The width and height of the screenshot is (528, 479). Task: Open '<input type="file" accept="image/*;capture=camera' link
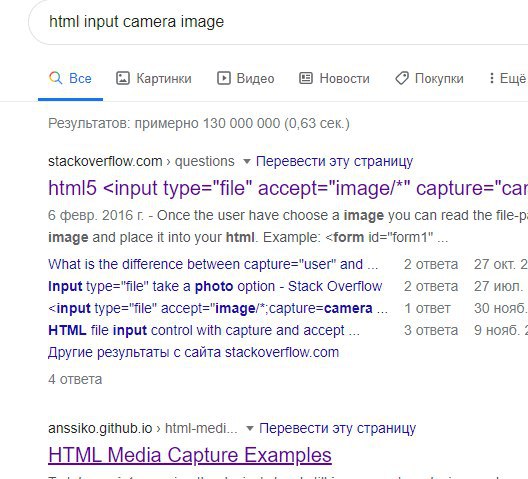point(218,309)
